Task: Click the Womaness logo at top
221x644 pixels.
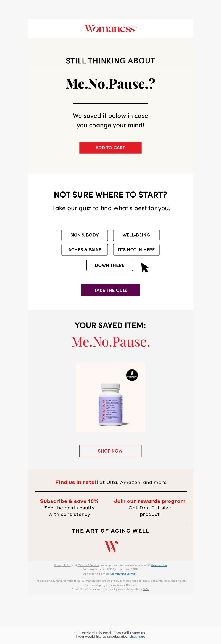Action: tap(110, 28)
